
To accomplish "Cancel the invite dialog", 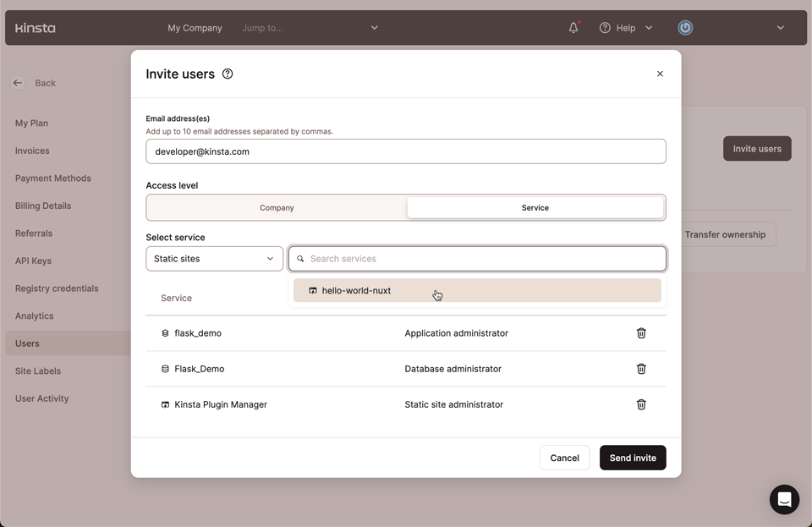I will (x=564, y=458).
